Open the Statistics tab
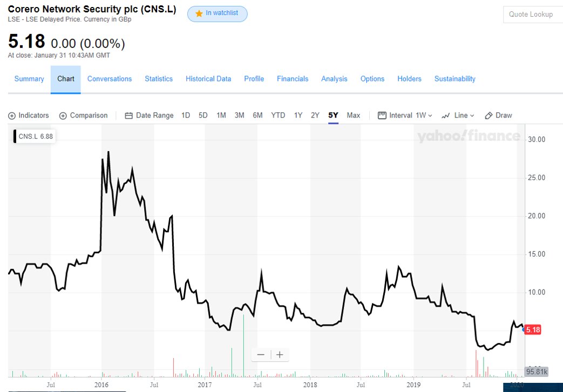The height and width of the screenshot is (392, 563). tap(159, 79)
